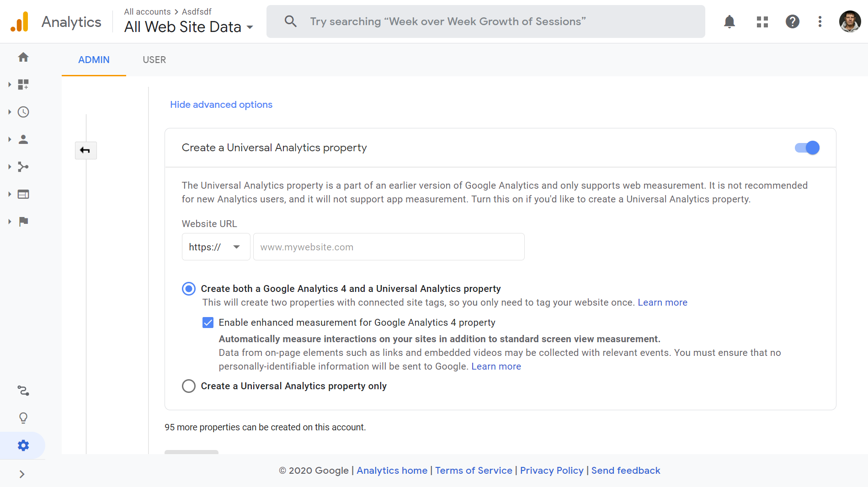Open the Realtime clock report icon
The height and width of the screenshot is (487, 868).
coord(23,112)
